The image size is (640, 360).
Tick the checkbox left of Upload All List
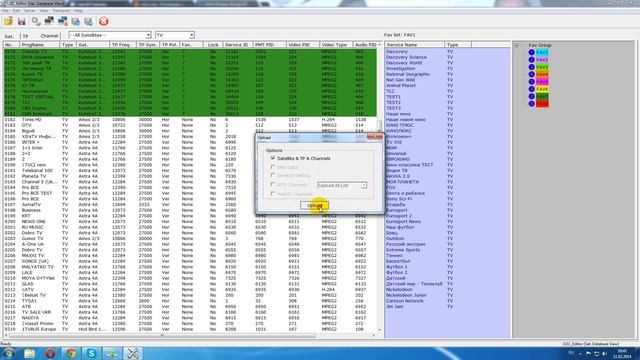click(x=273, y=184)
